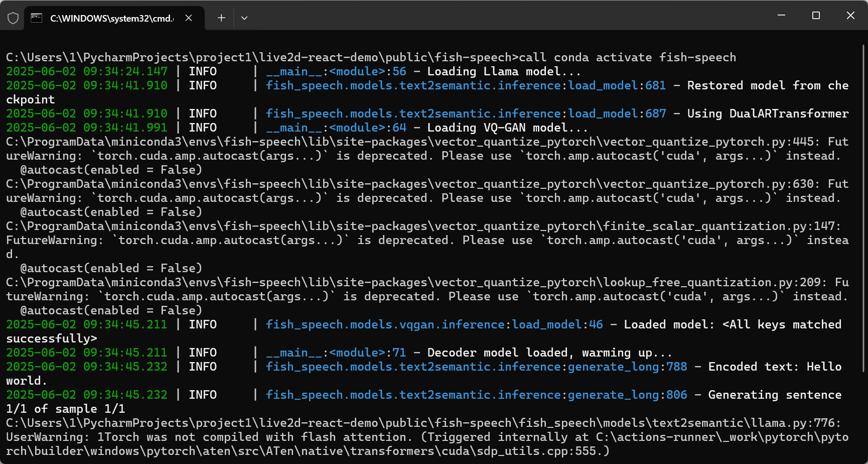Click the timestamp 2025-06-02 09:34:24.147
Screen dimensions: 868x464
86,71
